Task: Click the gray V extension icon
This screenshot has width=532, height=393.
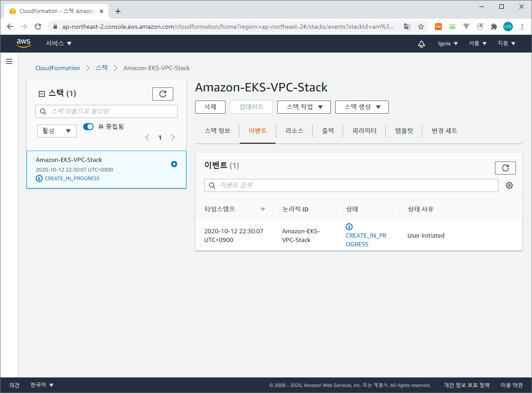Action: [466, 27]
